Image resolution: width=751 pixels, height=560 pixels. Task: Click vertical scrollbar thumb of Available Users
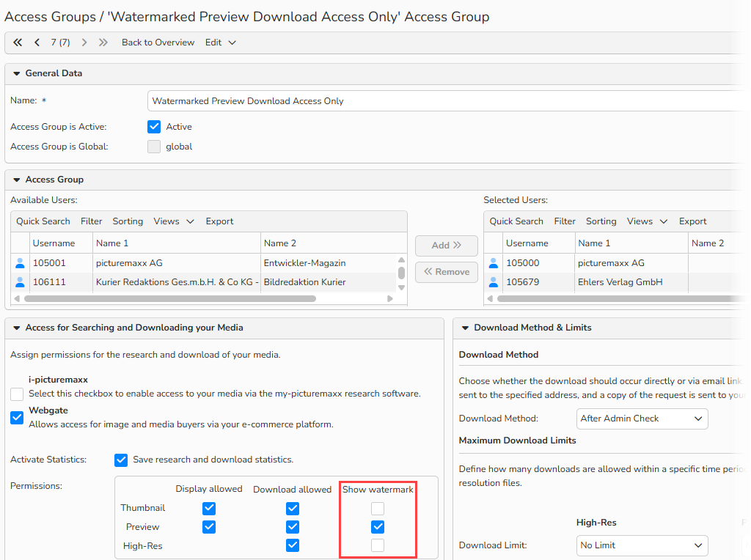click(x=401, y=273)
